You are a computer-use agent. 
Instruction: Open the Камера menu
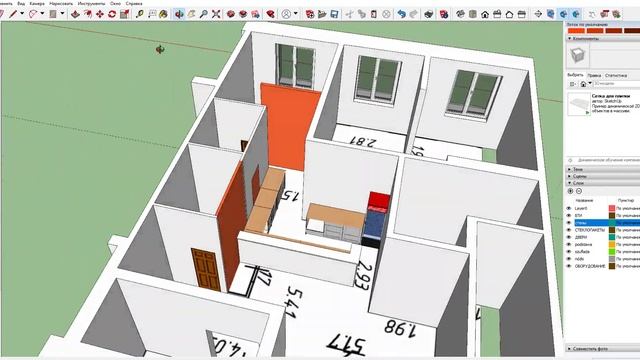[37, 3]
